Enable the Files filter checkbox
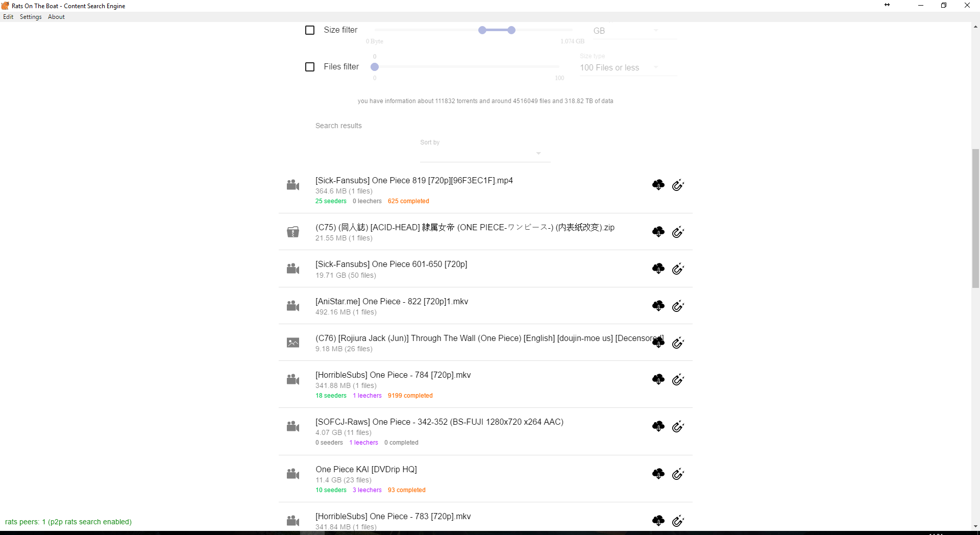Image resolution: width=980 pixels, height=535 pixels. click(x=310, y=67)
